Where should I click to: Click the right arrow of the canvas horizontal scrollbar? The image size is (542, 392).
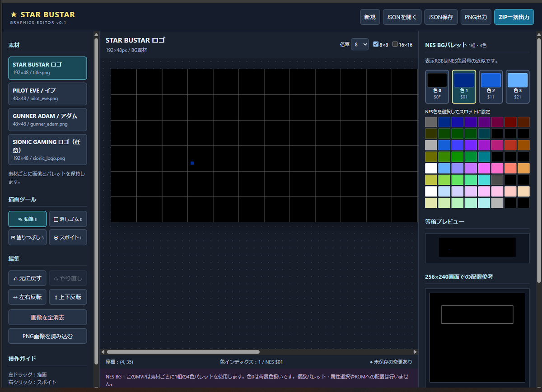coord(415,352)
